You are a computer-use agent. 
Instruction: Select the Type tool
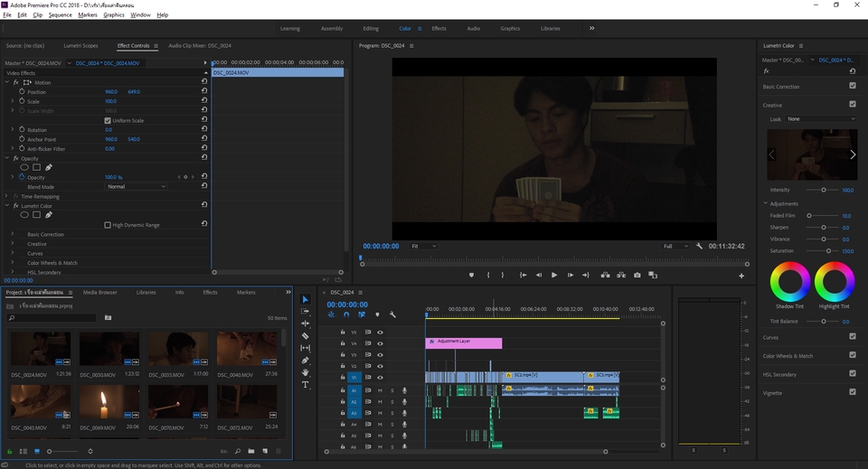305,384
